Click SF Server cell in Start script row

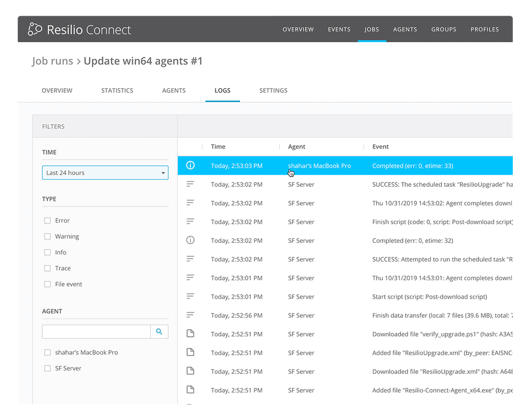(301, 297)
